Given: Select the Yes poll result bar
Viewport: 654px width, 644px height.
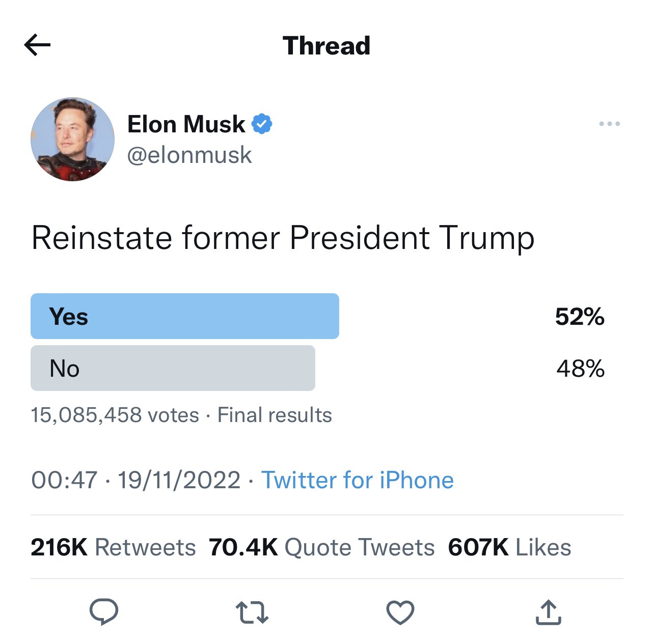Looking at the screenshot, I should tap(185, 316).
